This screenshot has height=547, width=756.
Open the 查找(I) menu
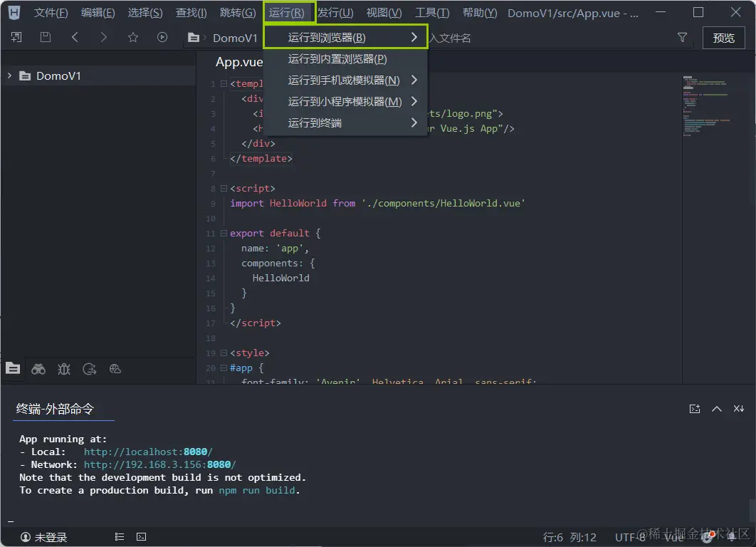pyautogui.click(x=191, y=13)
